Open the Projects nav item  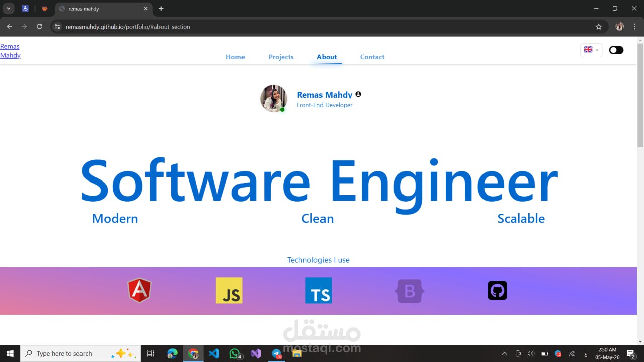[281, 57]
